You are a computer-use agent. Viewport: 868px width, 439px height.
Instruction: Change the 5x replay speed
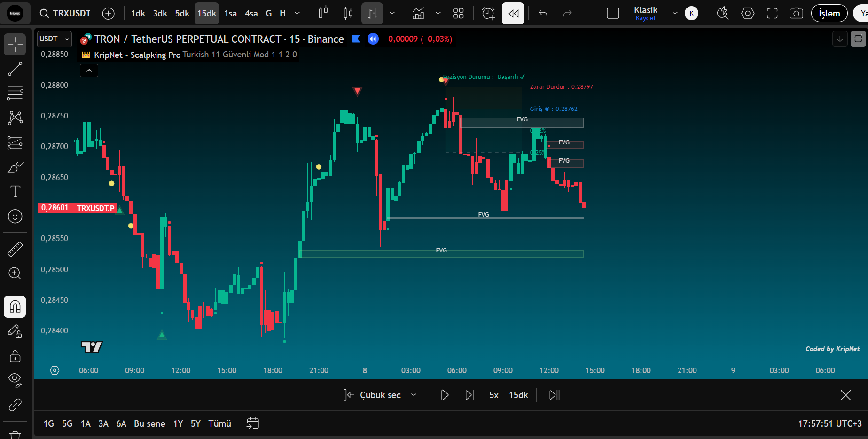[493, 395]
